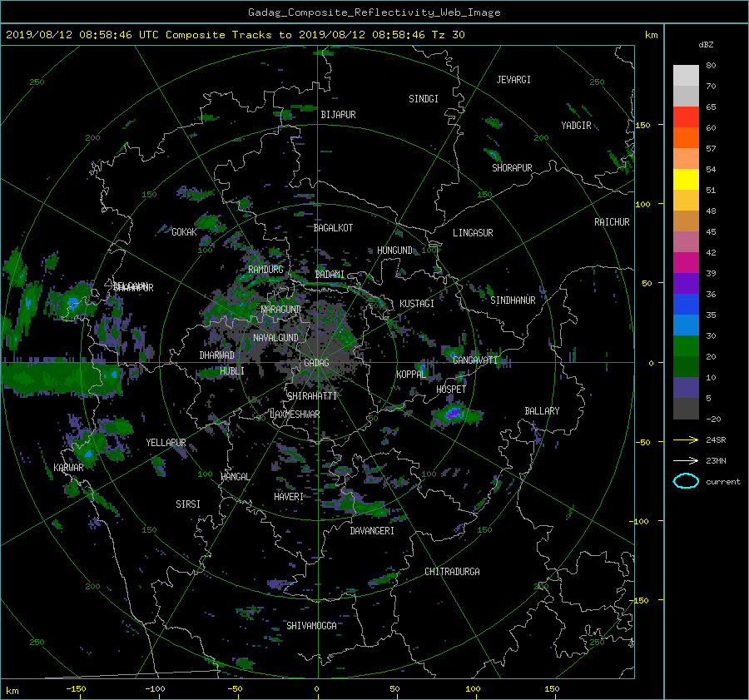Click the UTC Composite Tracks timestamp header
Image resolution: width=749 pixels, height=700 pixels.
pos(235,35)
